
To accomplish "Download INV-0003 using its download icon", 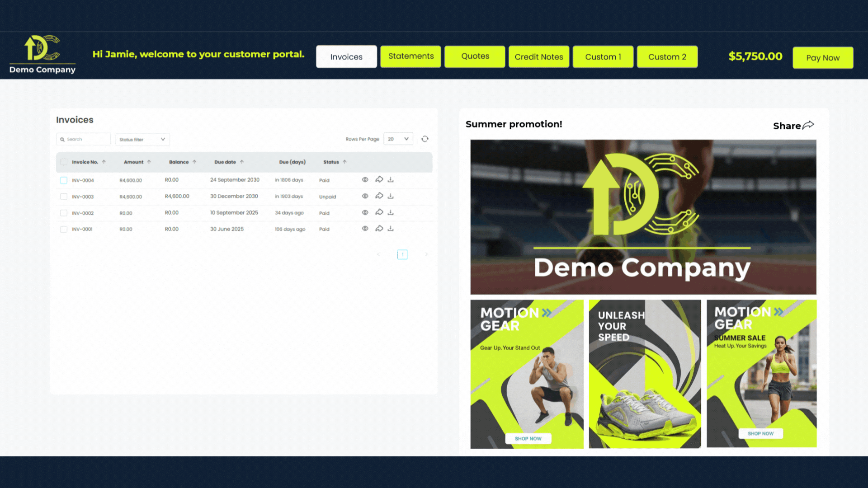I will [x=391, y=196].
